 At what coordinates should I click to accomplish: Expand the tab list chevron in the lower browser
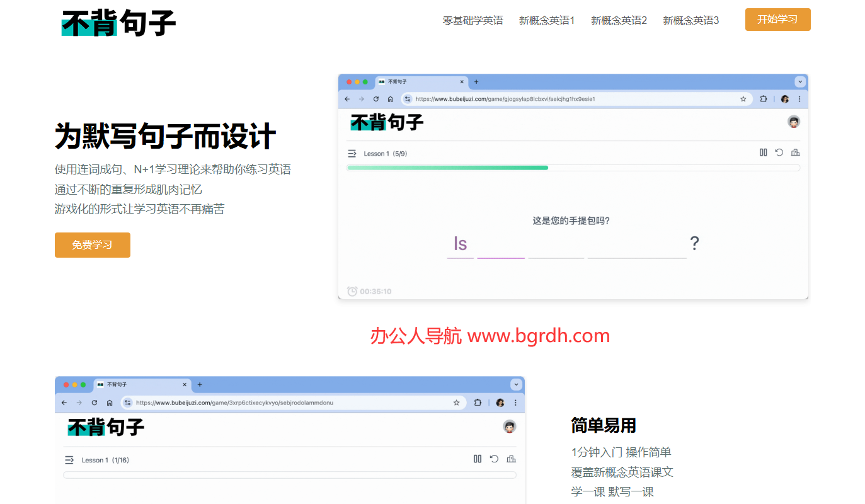(517, 384)
